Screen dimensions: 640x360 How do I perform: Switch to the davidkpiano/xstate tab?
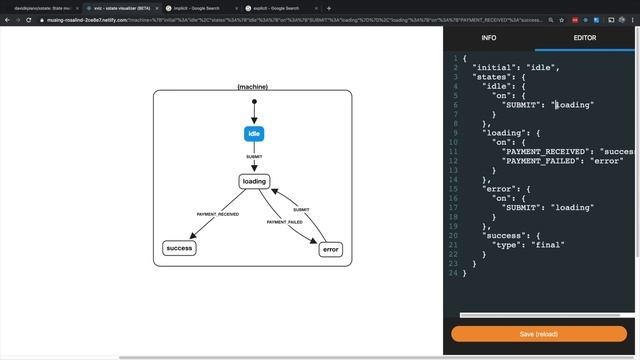pyautogui.click(x=42, y=8)
